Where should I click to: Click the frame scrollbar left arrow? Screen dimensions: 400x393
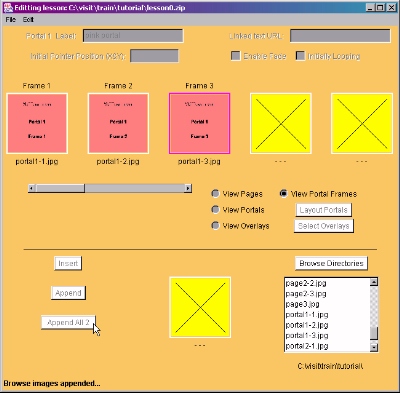click(32, 189)
